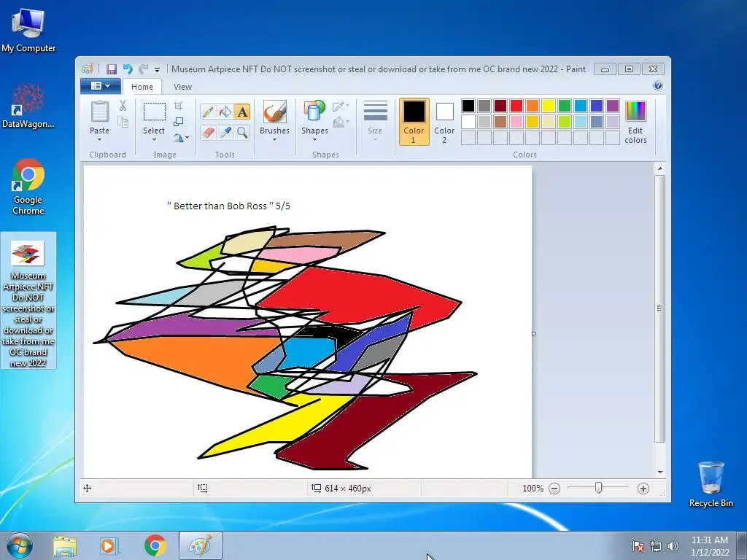Select the Eraser tool
This screenshot has height=560, width=747.
(208, 132)
